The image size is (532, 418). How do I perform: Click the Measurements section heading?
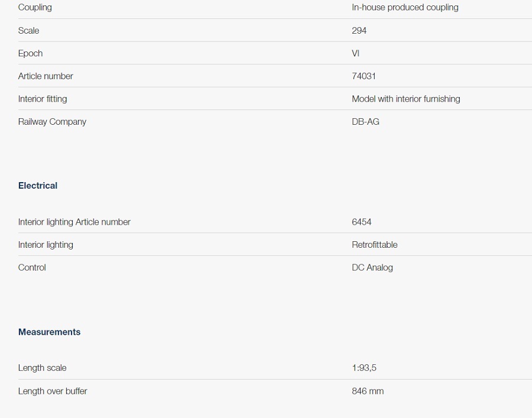point(49,332)
